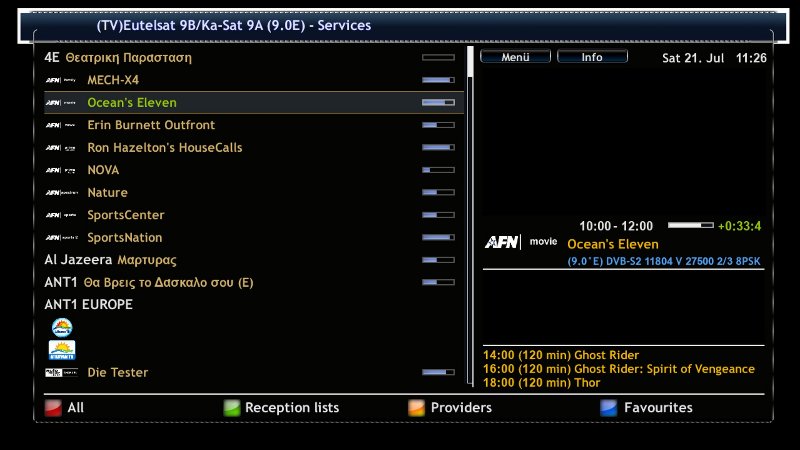Select Al Jazeera Μαρτυρας row

click(254, 260)
